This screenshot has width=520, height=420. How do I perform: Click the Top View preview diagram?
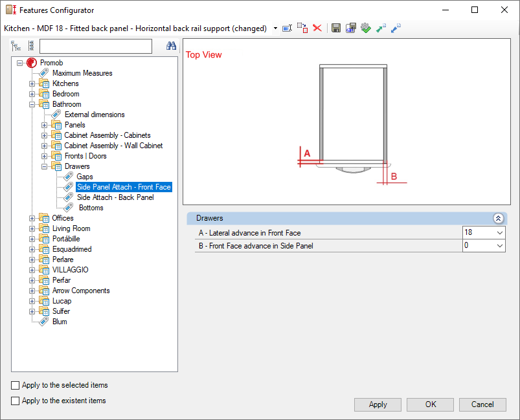(346, 122)
